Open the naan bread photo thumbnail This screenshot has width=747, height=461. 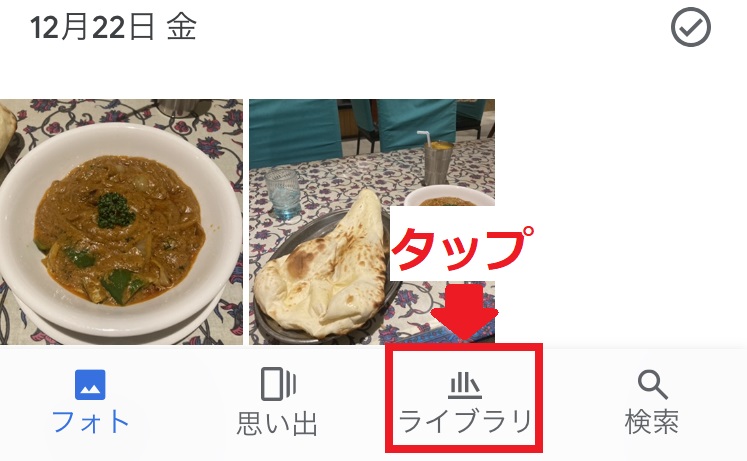click(x=372, y=221)
